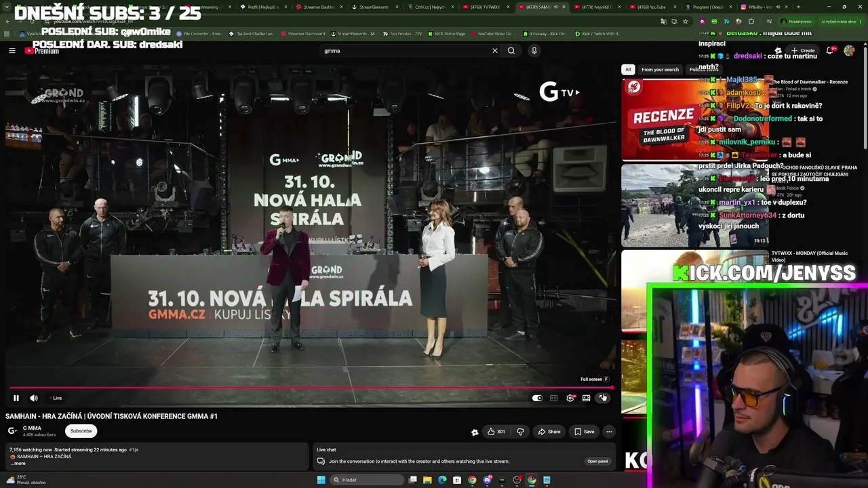Open the File Converter bookmark

click(199, 33)
